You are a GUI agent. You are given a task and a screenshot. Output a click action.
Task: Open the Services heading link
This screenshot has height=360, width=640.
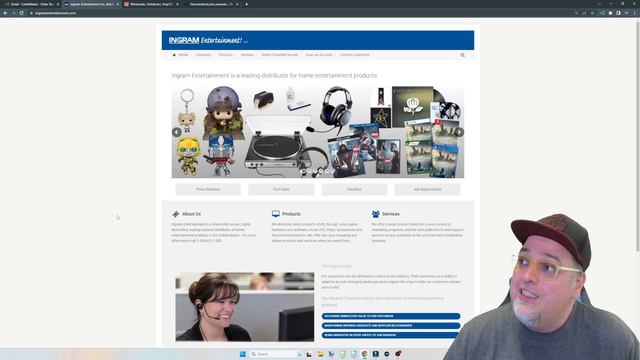coord(391,214)
